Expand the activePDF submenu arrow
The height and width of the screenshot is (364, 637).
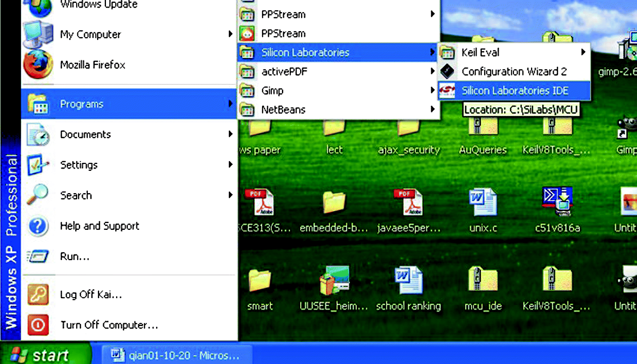pyautogui.click(x=433, y=71)
